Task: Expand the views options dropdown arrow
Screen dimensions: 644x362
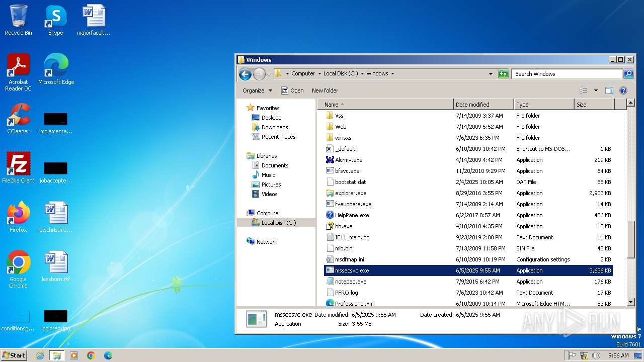Action: (596, 90)
